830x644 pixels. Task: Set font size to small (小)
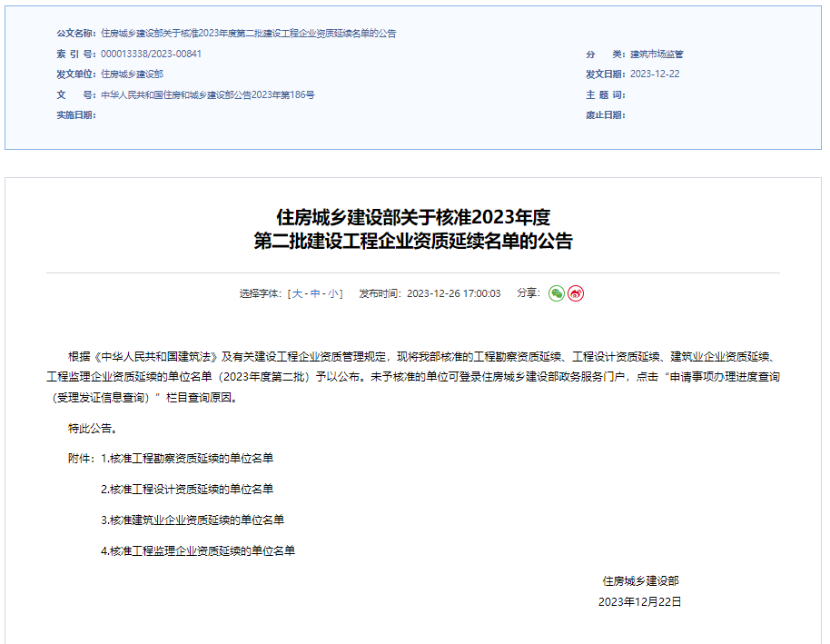click(x=334, y=293)
